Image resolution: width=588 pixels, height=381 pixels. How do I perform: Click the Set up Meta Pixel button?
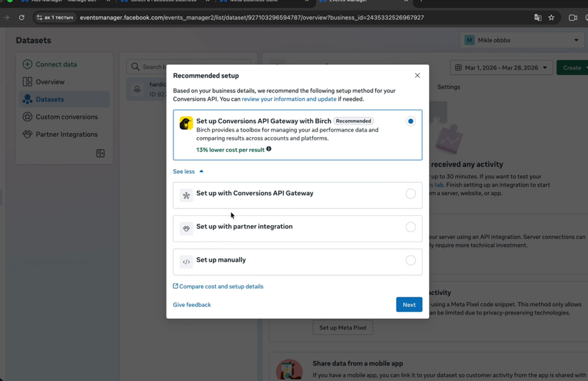(343, 328)
